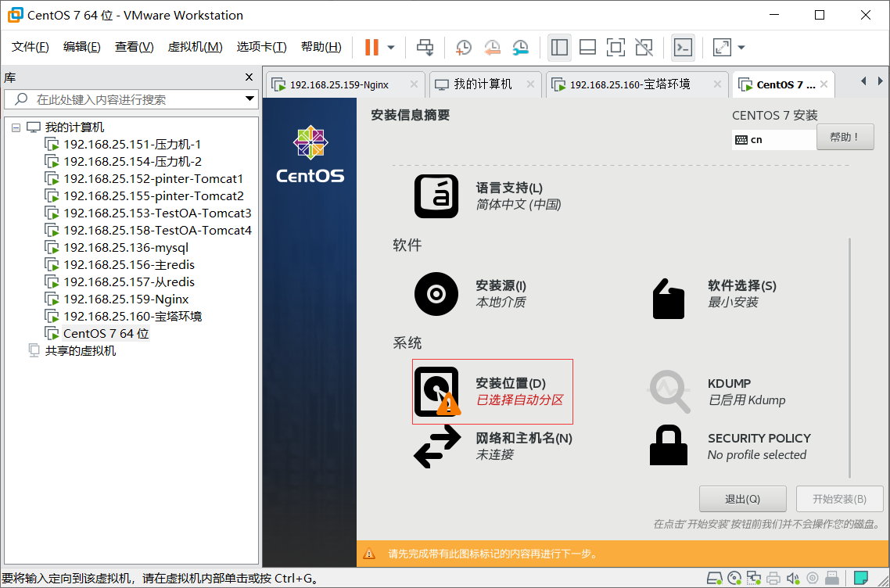Screen dimensions: 890x588
Task: Click the CD/DVD device status icon
Action: [735, 579]
